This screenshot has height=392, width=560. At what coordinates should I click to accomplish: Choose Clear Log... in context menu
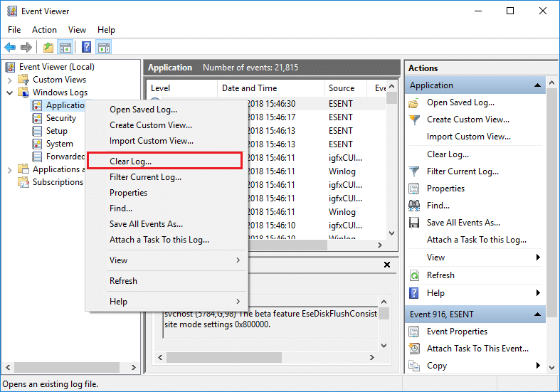tap(164, 161)
